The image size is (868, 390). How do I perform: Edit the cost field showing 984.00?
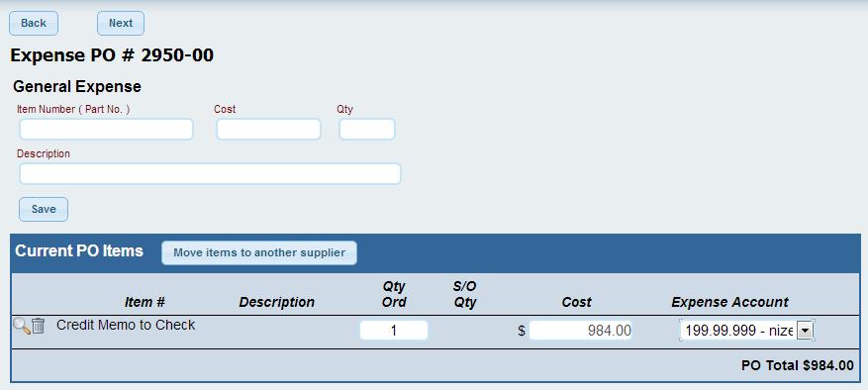coord(581,331)
